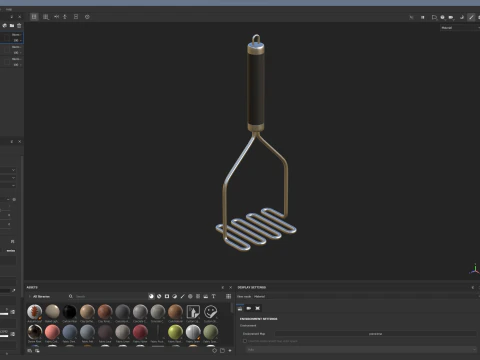Image resolution: width=480 pixels, height=360 pixels.
Task: Open the camera tab in Display Settings
Action: pyautogui.click(x=249, y=308)
